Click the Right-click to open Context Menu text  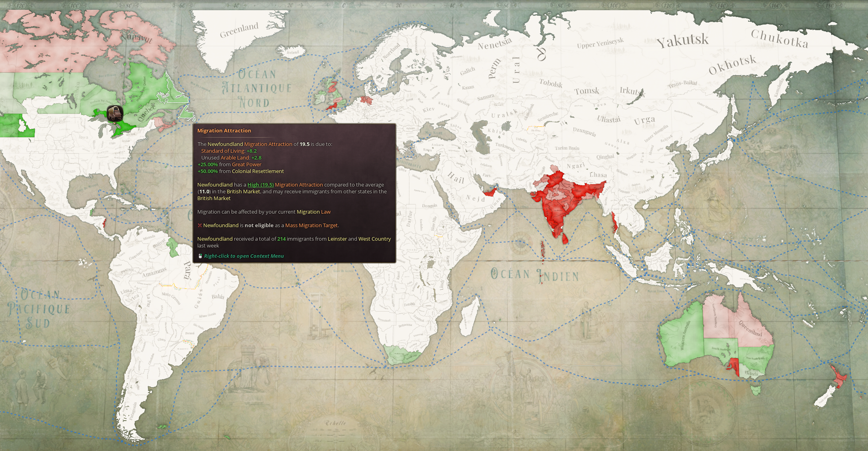(x=243, y=256)
